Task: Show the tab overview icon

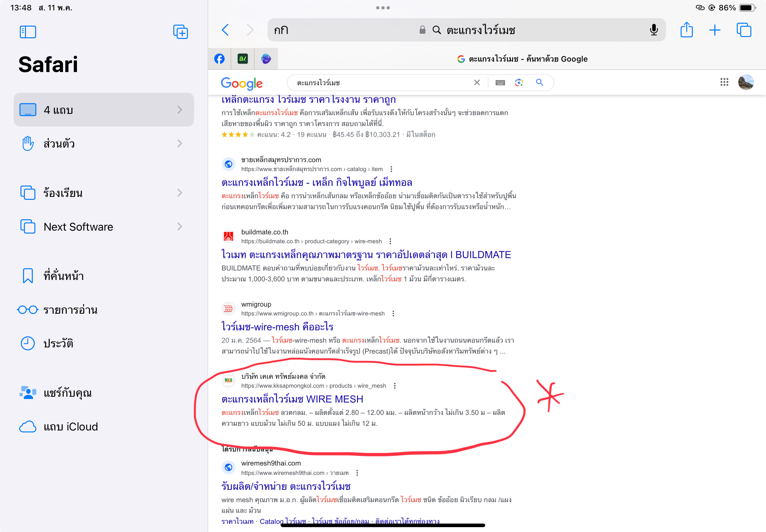Action: point(744,30)
